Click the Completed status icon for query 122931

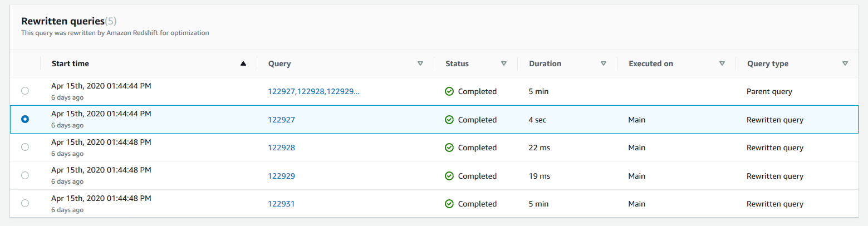tap(449, 204)
